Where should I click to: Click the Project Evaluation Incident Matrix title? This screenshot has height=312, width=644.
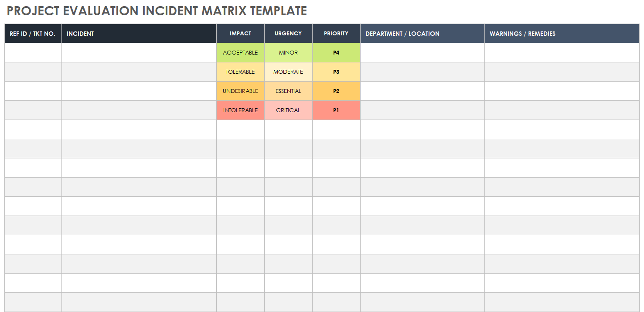[157, 11]
